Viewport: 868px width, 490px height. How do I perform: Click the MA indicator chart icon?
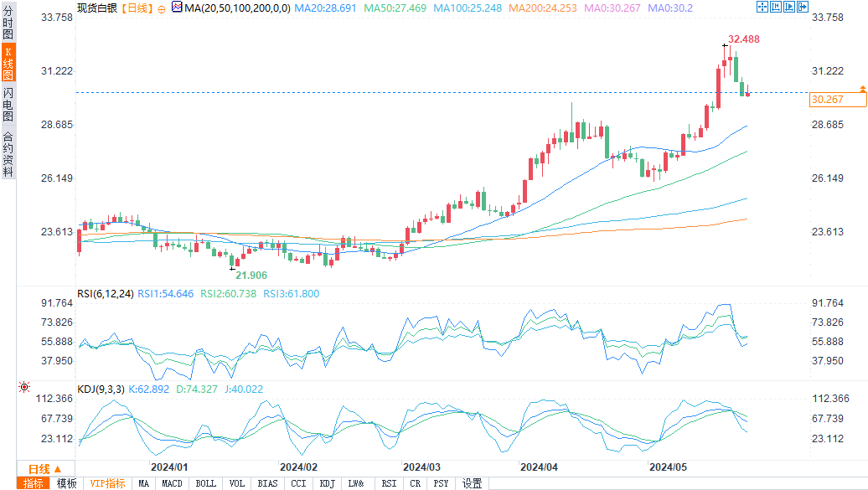(177, 8)
